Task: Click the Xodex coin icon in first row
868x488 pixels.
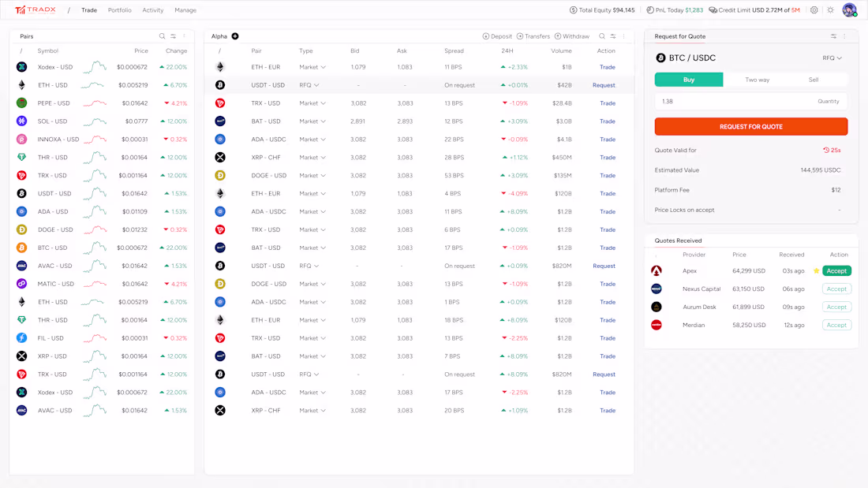Action: [21, 67]
